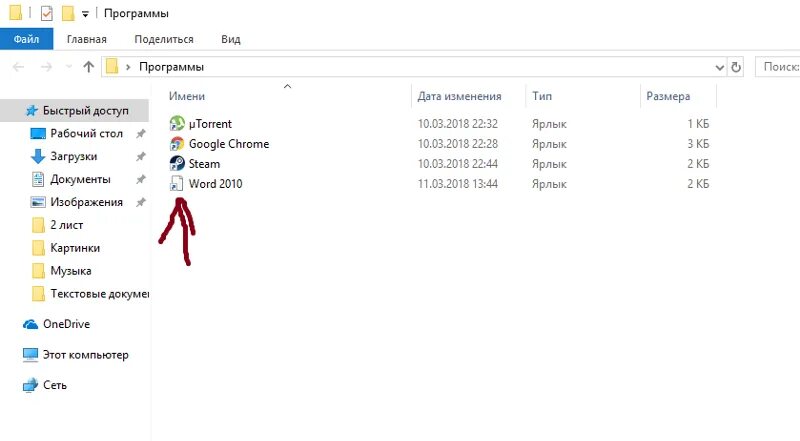
Task: Open the Файл tab
Action: pos(27,39)
